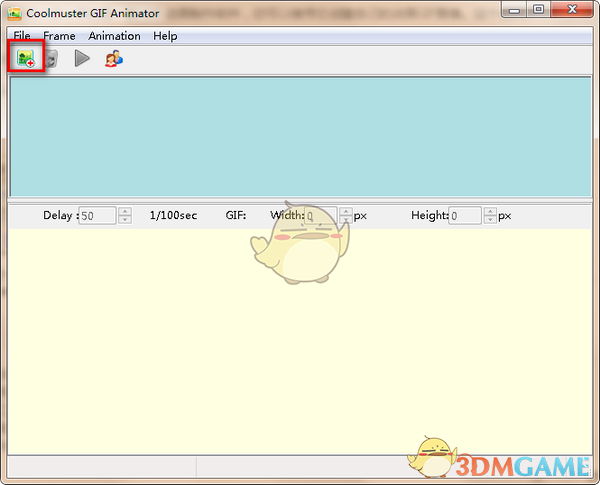Click the GIF Height input field
Viewport: 600px width, 485px height.
[x=465, y=216]
